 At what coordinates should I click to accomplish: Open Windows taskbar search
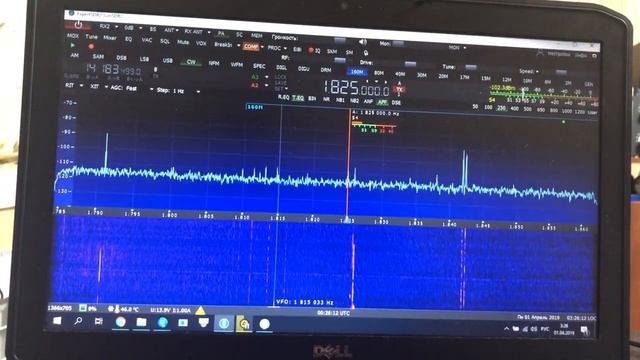[78, 321]
